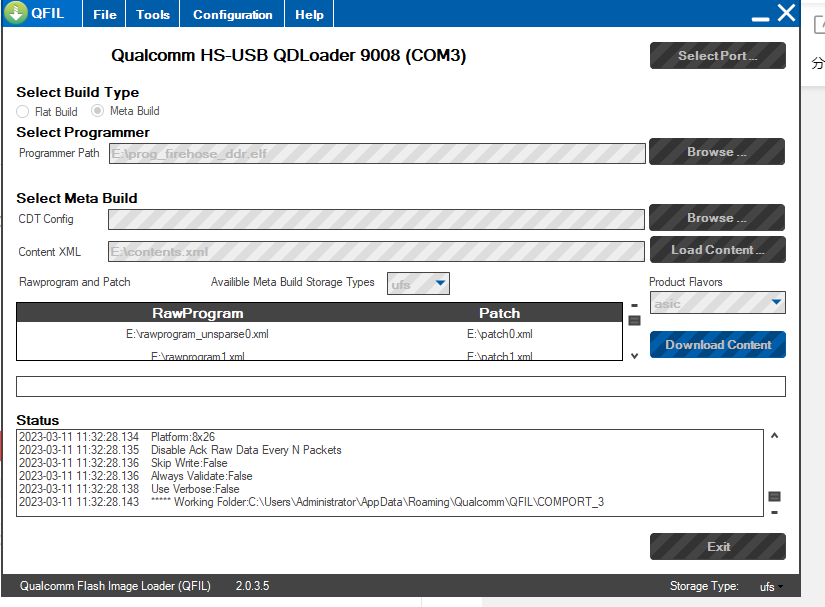This screenshot has height=607, width=825.
Task: Select the E:\patch0.xml entry
Action: 500,334
